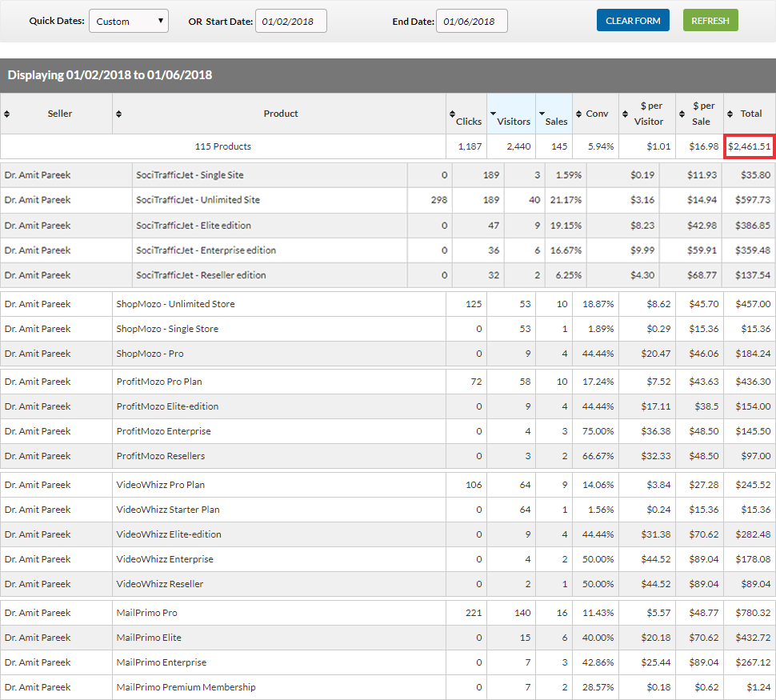Click the Total column sort icon
776x700 pixels.
(x=730, y=114)
